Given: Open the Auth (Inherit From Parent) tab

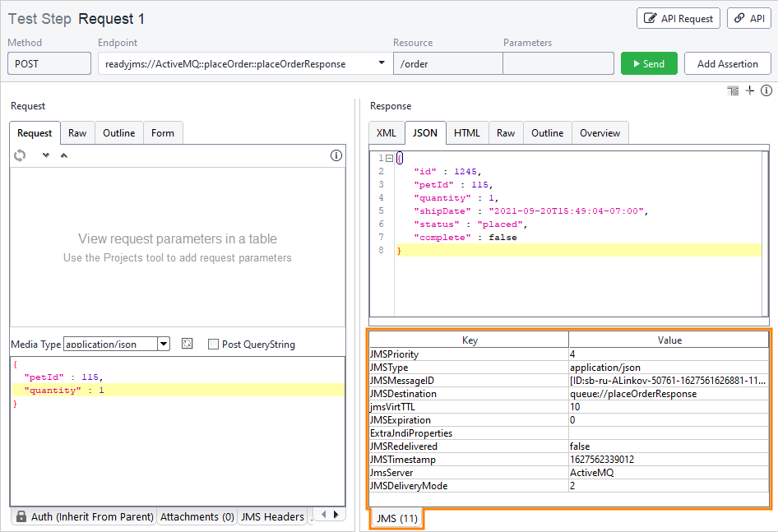Looking at the screenshot, I should (84, 516).
